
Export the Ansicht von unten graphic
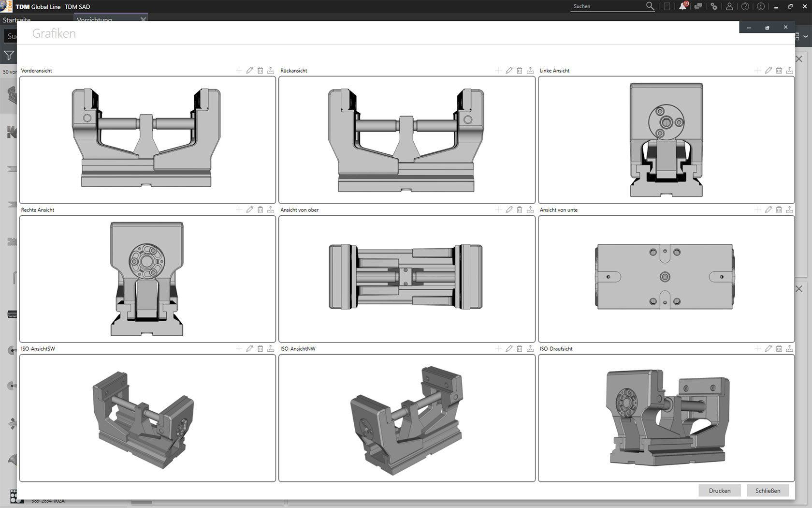point(789,210)
